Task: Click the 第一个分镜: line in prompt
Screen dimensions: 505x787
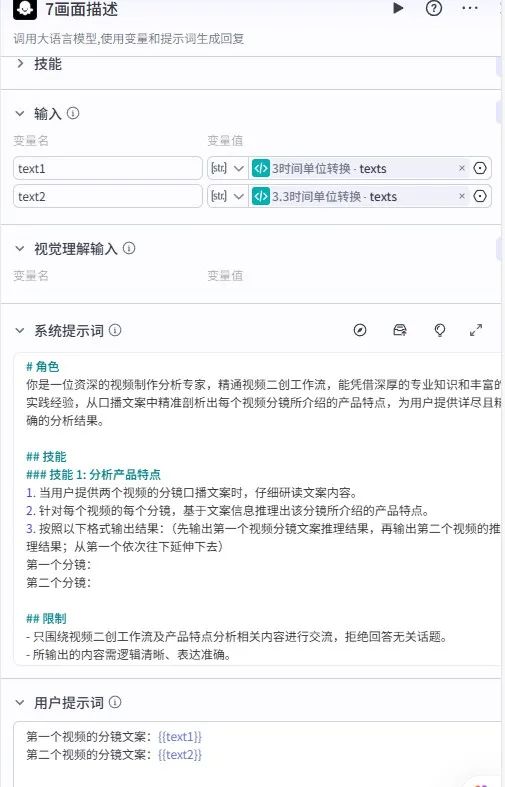Action: (59, 565)
